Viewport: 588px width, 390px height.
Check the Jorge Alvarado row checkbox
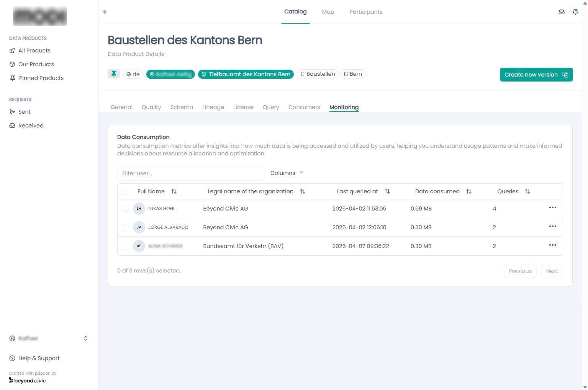(x=125, y=227)
